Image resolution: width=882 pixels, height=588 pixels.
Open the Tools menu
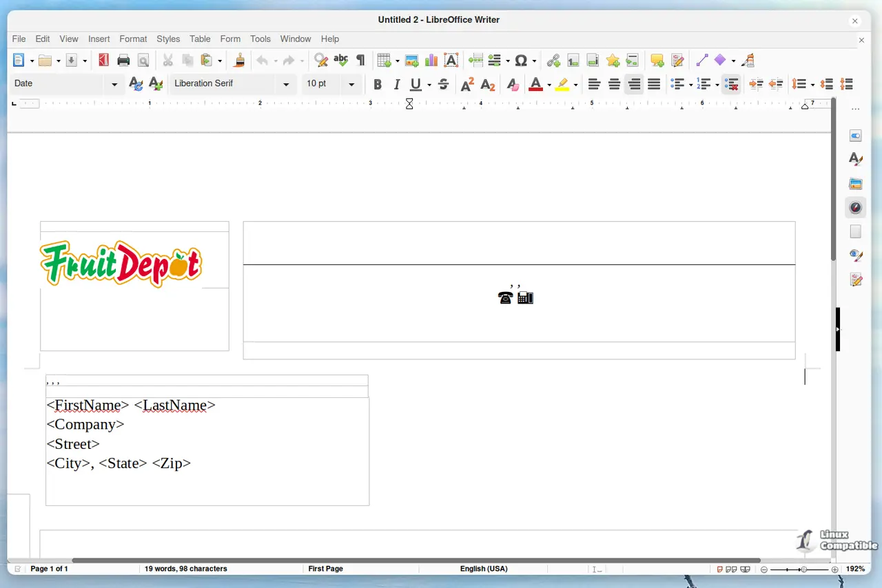coord(260,39)
